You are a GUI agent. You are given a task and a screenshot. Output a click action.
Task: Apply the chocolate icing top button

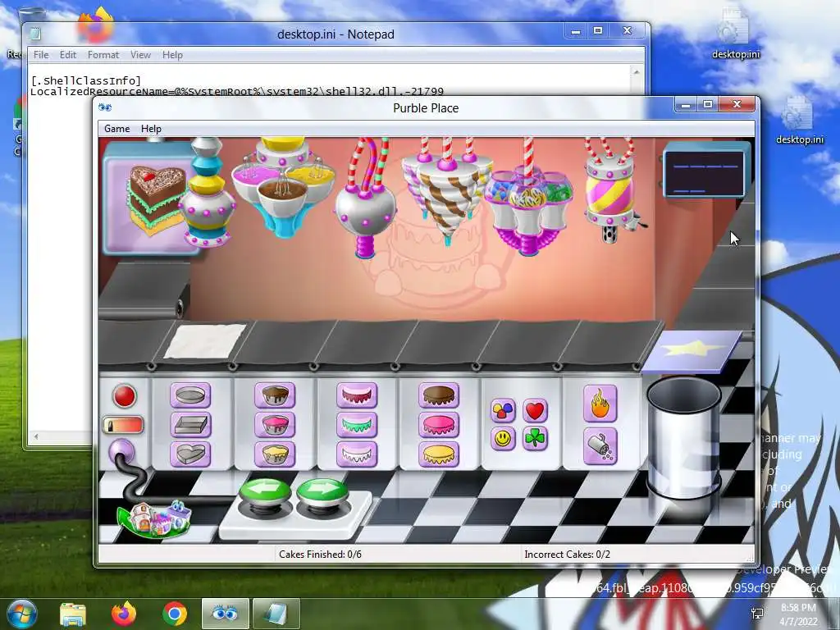(x=439, y=395)
